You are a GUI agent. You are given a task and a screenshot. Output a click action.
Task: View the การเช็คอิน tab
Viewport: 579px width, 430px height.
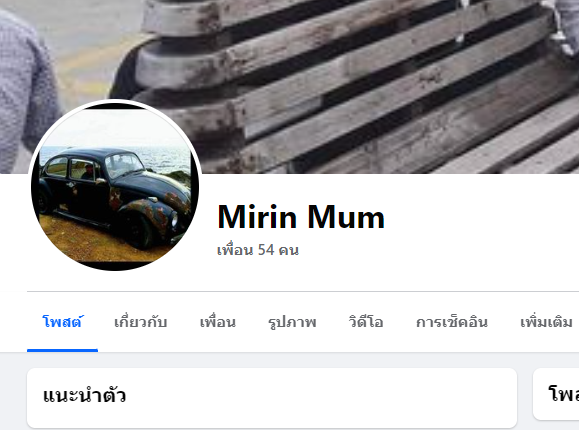coord(452,322)
